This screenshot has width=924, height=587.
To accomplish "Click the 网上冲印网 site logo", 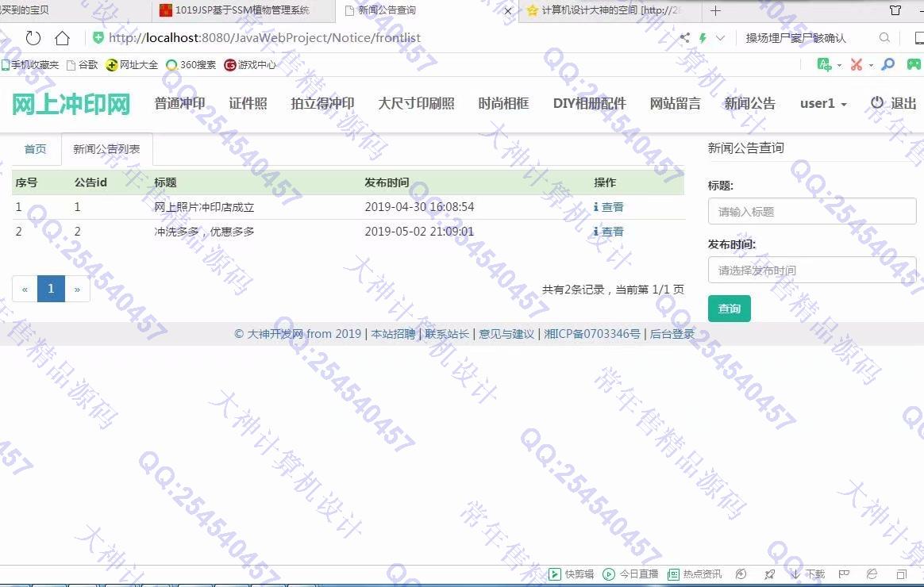I will coord(71,104).
